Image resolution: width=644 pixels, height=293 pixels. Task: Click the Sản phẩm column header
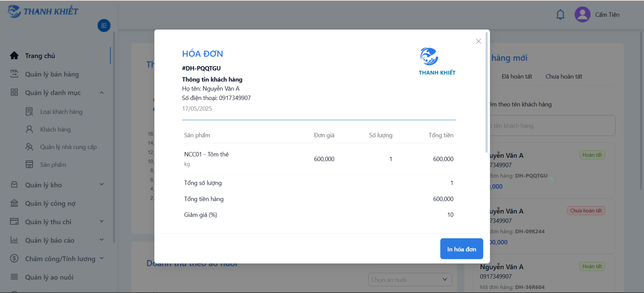(x=197, y=135)
